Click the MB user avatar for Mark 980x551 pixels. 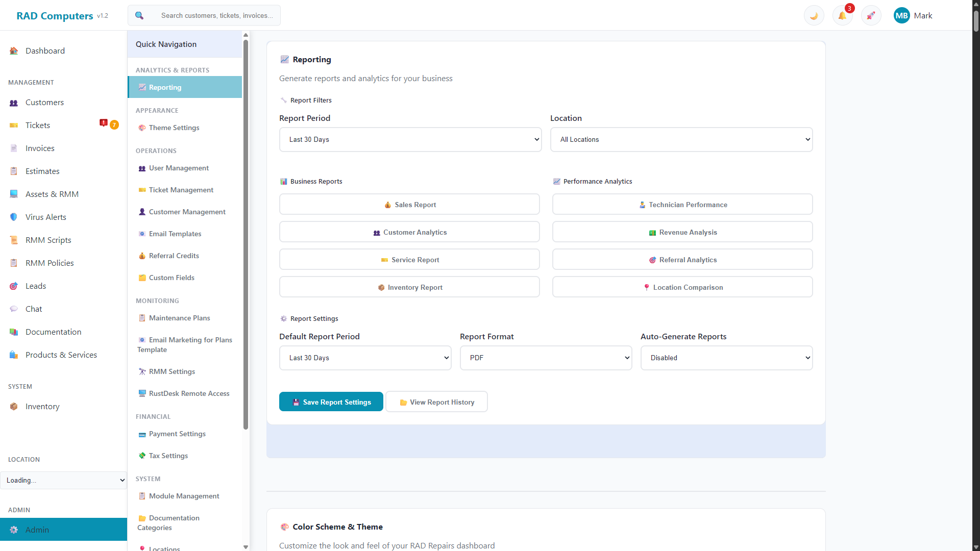coord(901,15)
